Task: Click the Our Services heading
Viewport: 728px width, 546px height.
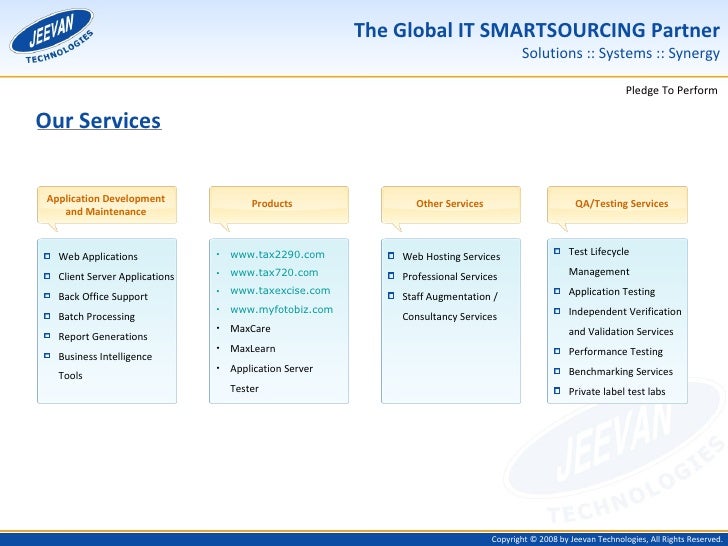Action: pyautogui.click(x=98, y=121)
